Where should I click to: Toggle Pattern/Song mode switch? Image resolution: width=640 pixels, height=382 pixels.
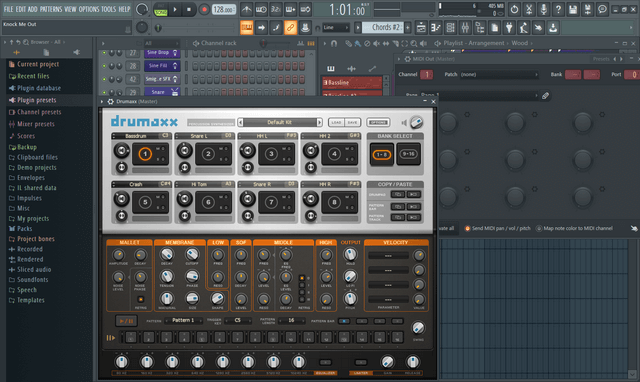[161, 9]
